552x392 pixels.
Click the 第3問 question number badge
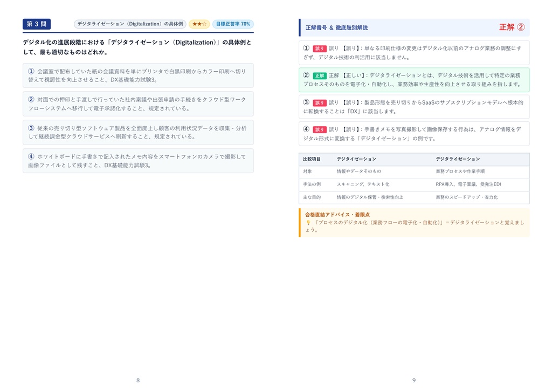[37, 24]
